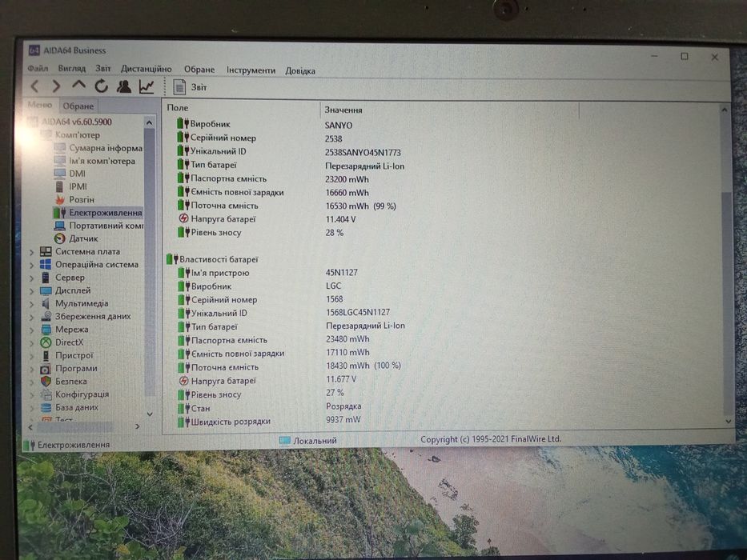Click the База даних icon in tree
The image size is (747, 560).
pos(46,408)
